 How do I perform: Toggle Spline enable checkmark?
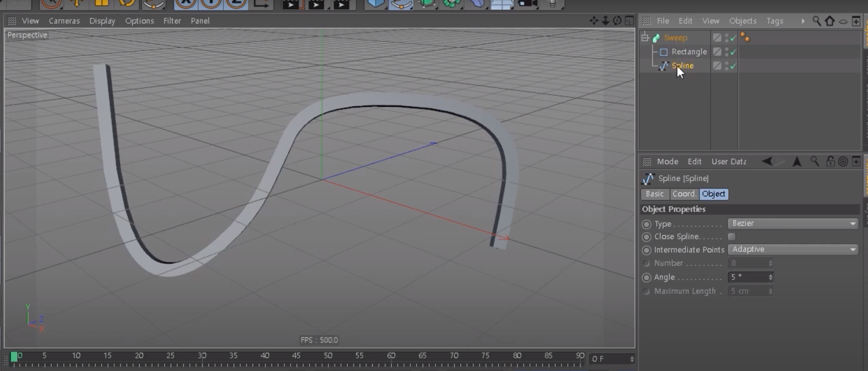(733, 66)
